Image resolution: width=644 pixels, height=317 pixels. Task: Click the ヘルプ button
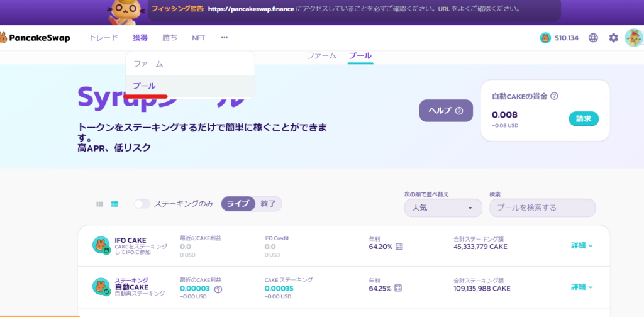[x=446, y=111]
